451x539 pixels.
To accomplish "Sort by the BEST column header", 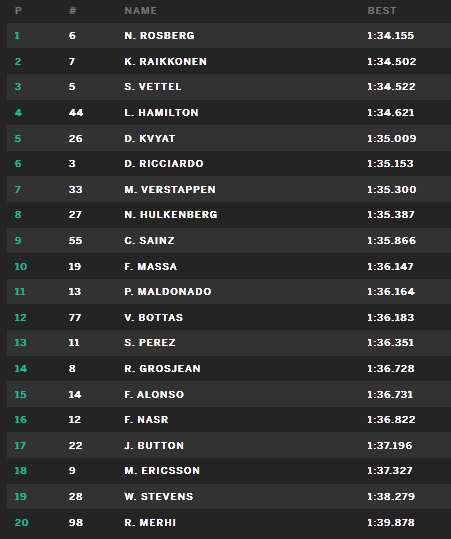I will click(382, 11).
